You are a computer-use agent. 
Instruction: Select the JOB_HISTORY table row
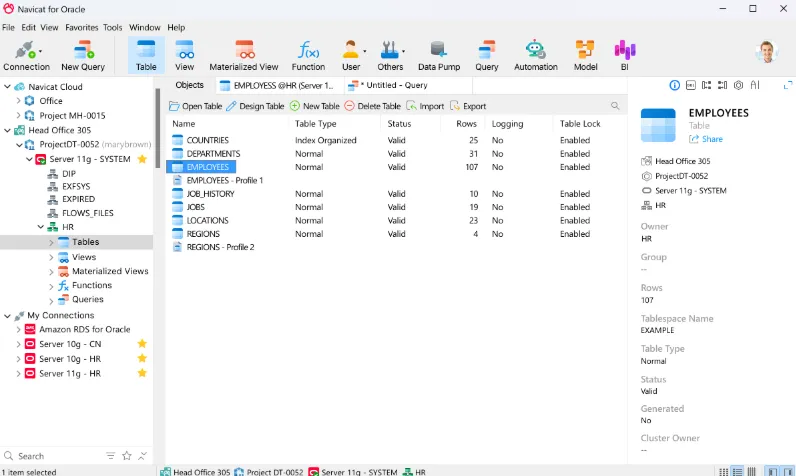(395, 194)
